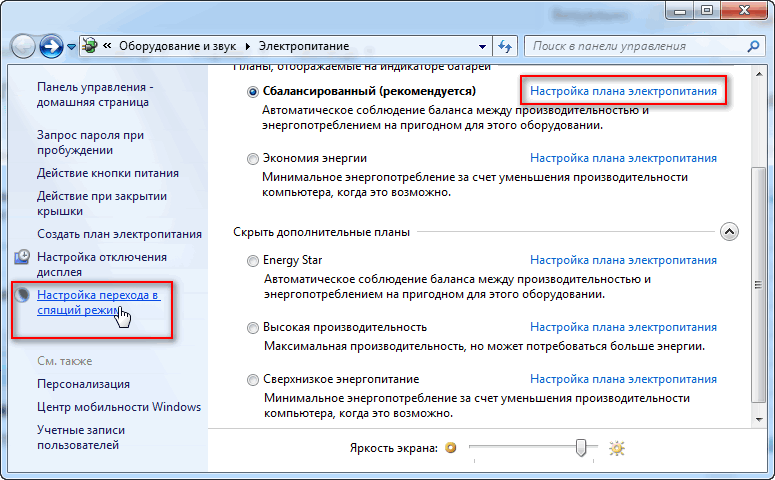Screen dimensions: 775x480
Task: Click the sleep moon icon in sidebar
Action: click(x=22, y=295)
